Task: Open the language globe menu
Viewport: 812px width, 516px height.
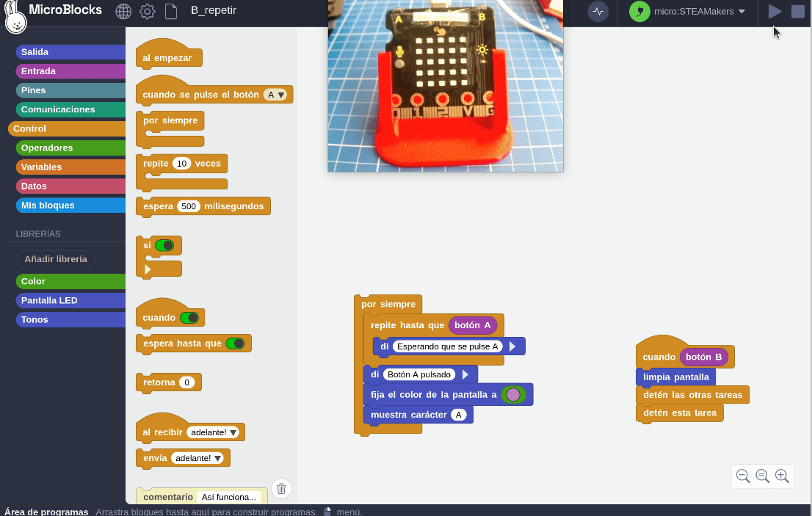Action: pos(123,12)
